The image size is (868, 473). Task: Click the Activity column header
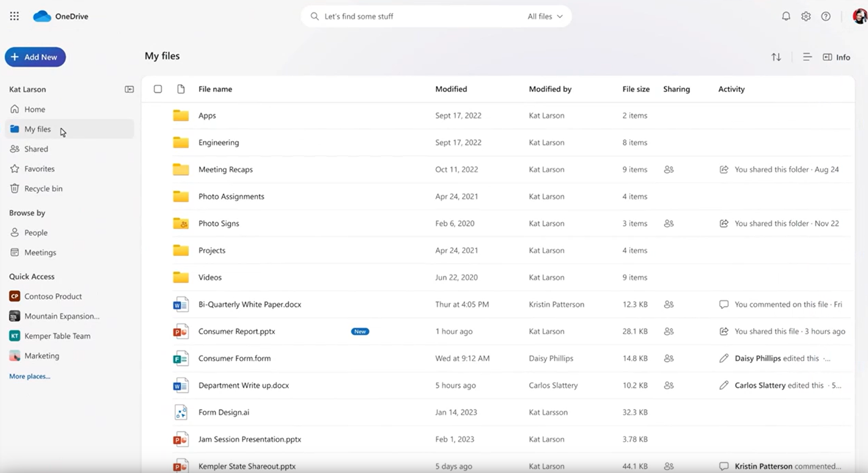point(731,89)
